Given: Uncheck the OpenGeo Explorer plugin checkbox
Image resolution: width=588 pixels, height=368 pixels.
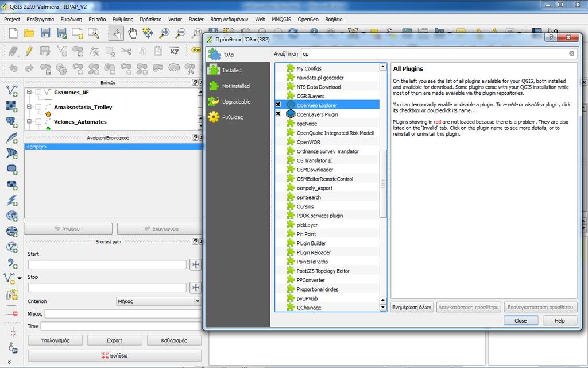Looking at the screenshot, I should tap(278, 105).
